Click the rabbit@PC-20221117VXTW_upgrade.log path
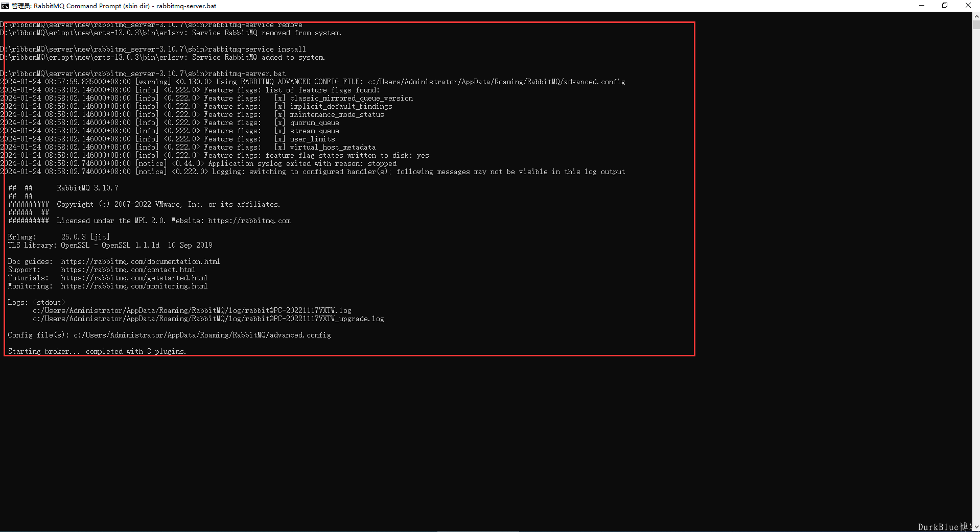 (x=208, y=319)
